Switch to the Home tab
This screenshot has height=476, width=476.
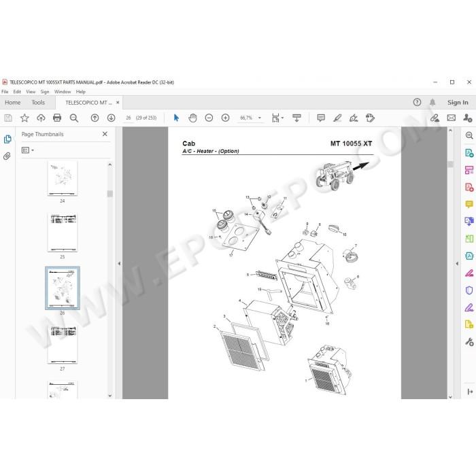coord(13,102)
